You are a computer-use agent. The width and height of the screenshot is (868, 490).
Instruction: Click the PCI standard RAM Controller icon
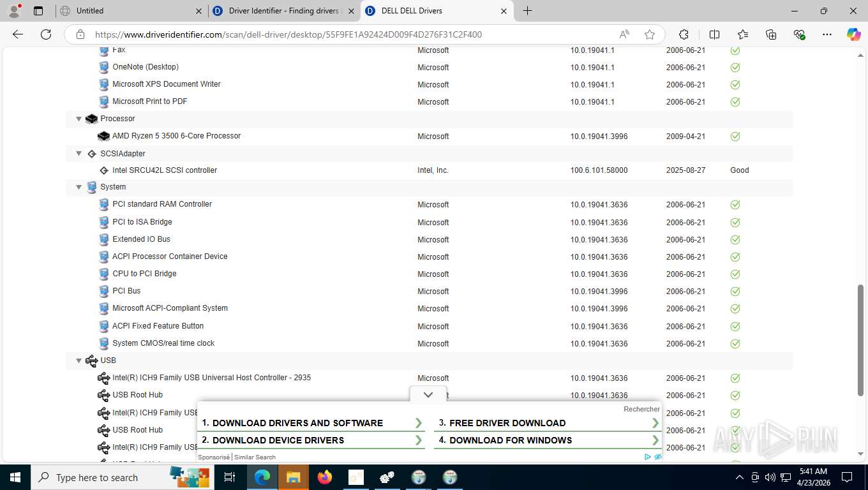[x=104, y=205]
